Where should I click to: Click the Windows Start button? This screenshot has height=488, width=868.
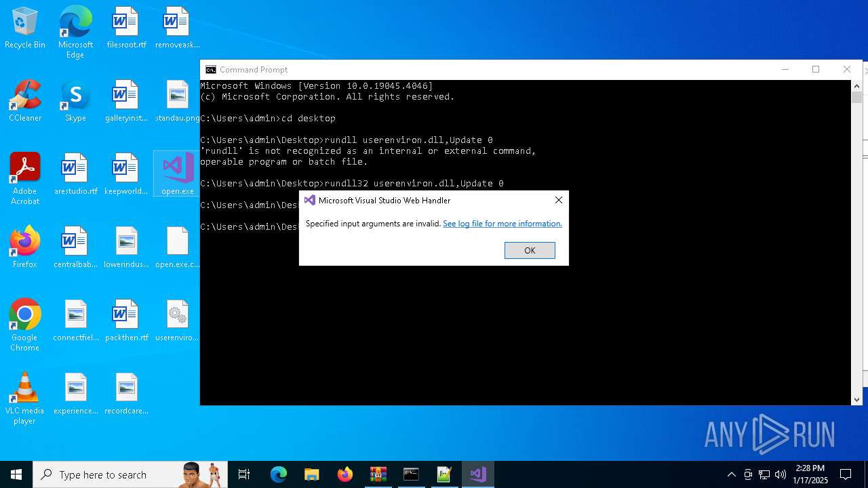pos(16,474)
